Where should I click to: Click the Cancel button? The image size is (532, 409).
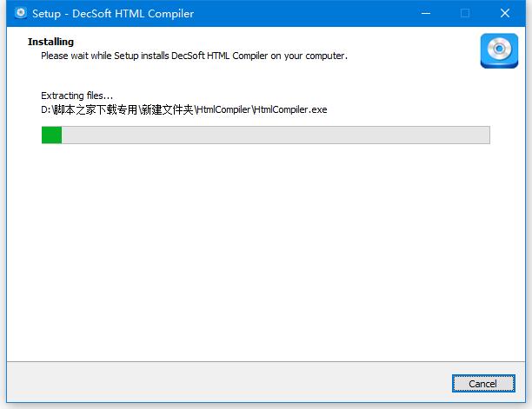[483, 383]
